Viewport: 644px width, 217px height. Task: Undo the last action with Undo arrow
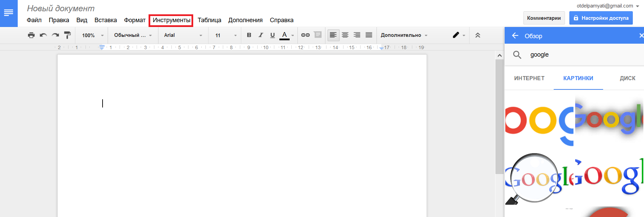(x=43, y=35)
